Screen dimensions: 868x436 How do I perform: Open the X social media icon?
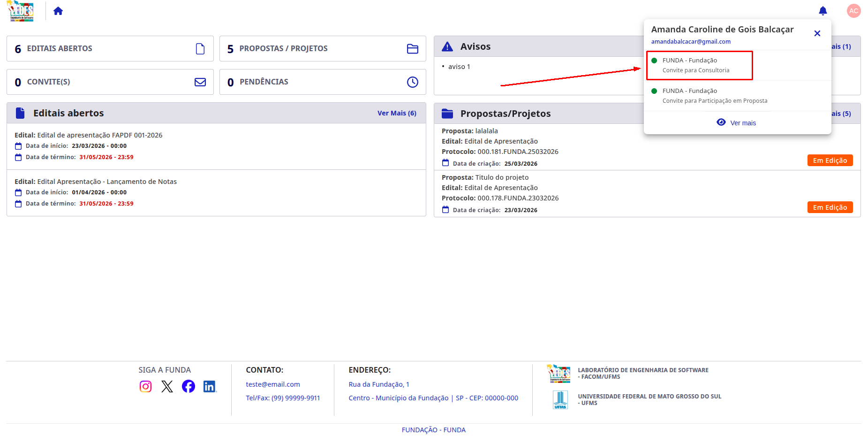pyautogui.click(x=167, y=386)
